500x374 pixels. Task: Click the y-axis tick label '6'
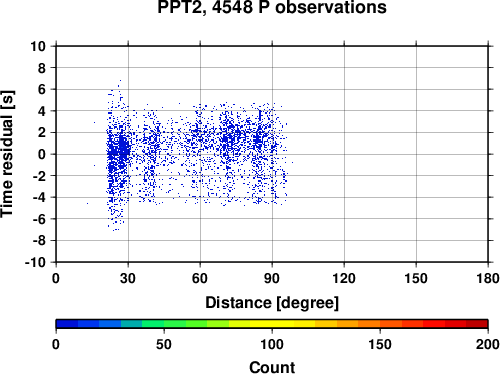tap(42, 89)
